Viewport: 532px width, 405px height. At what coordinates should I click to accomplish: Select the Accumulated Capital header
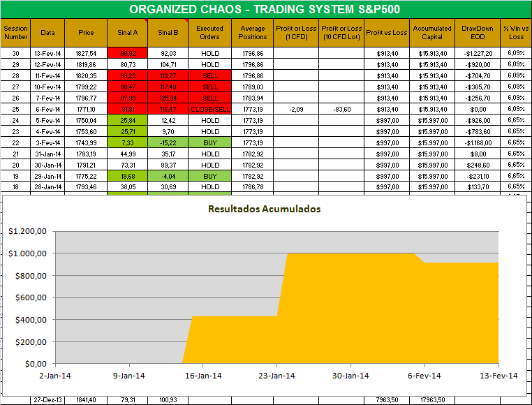tap(432, 33)
